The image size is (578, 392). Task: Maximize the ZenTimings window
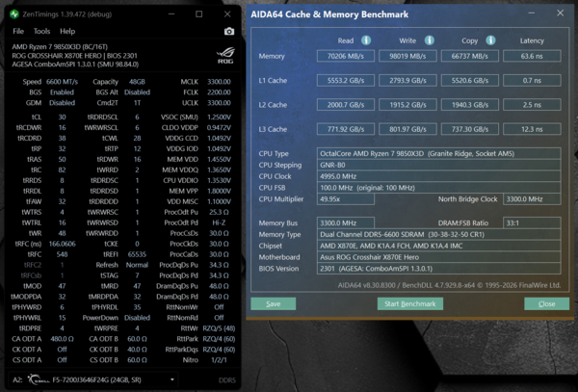[199, 14]
